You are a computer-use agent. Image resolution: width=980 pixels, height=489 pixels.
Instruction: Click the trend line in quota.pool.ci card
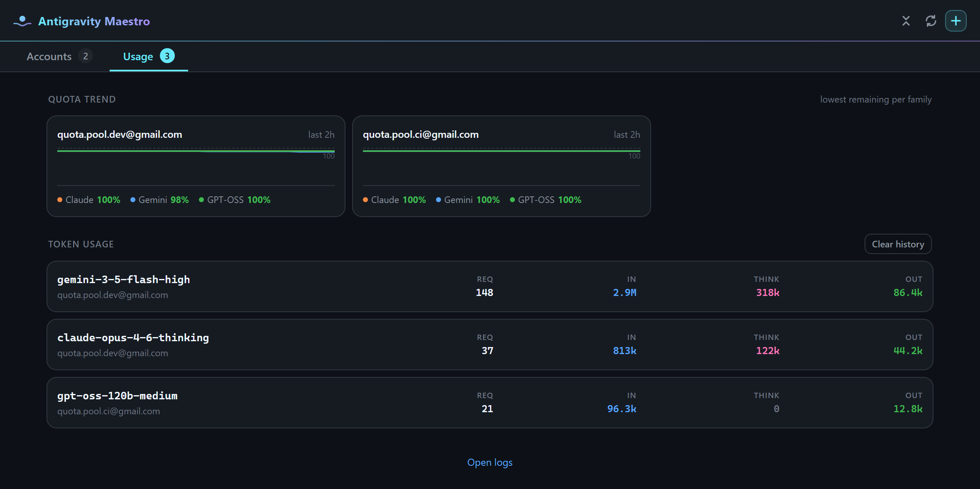pos(502,151)
